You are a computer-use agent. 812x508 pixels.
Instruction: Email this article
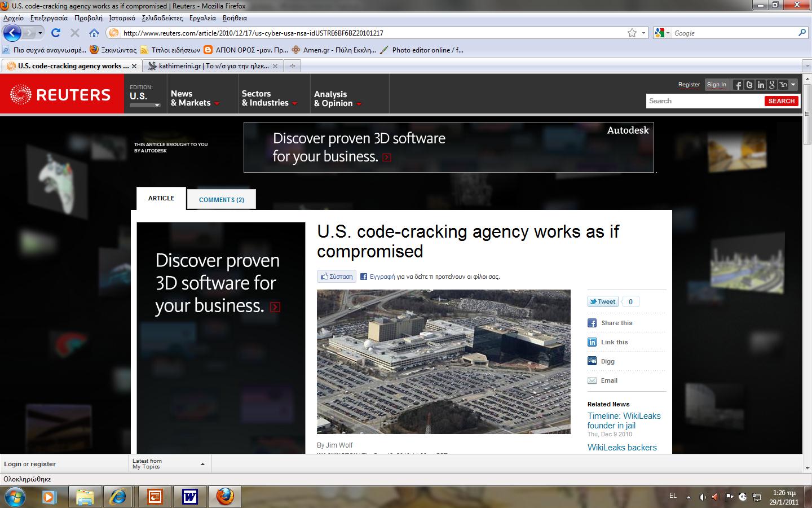(x=603, y=380)
